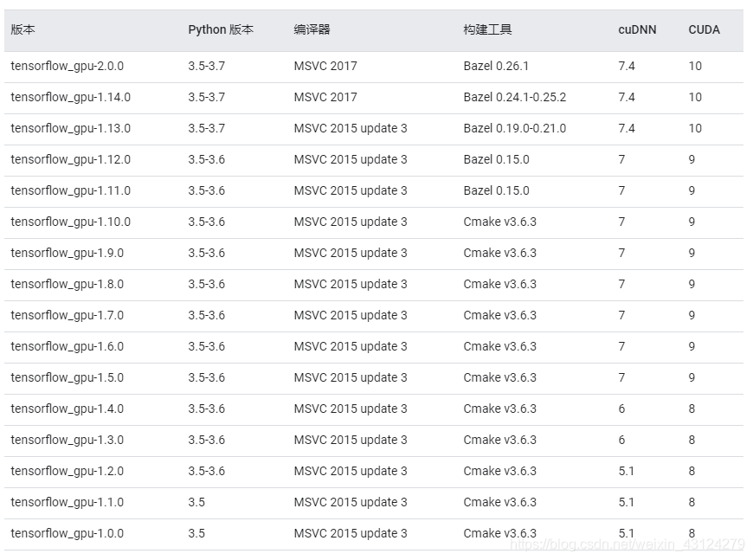Click CUDA 8 in tensorflow_gpu-1.4.0 row

(x=692, y=409)
